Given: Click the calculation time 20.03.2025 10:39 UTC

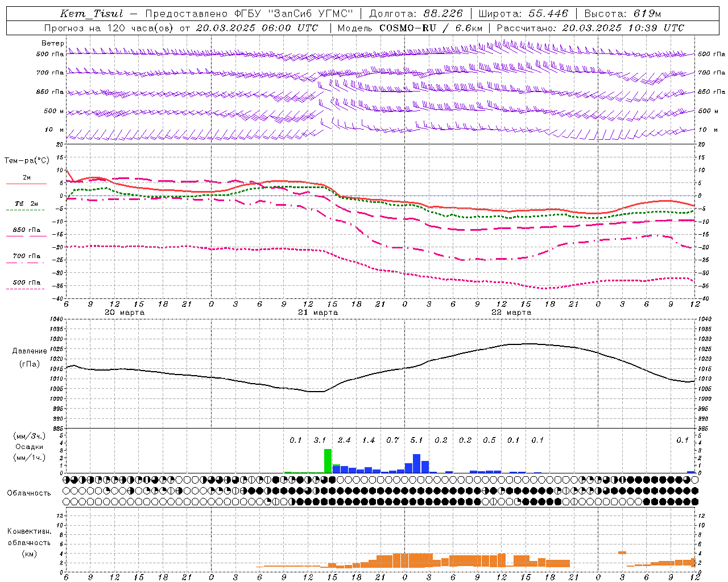Looking at the screenshot, I should pos(623,28).
